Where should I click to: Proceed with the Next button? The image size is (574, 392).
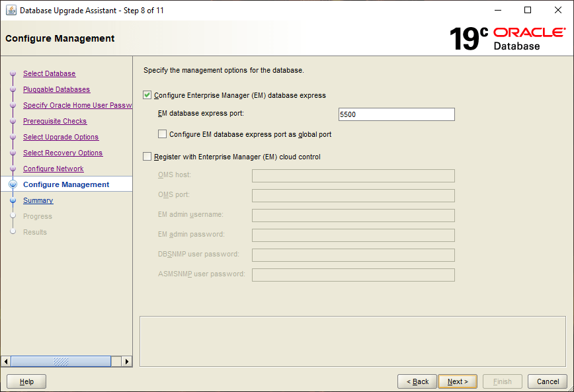pyautogui.click(x=458, y=381)
